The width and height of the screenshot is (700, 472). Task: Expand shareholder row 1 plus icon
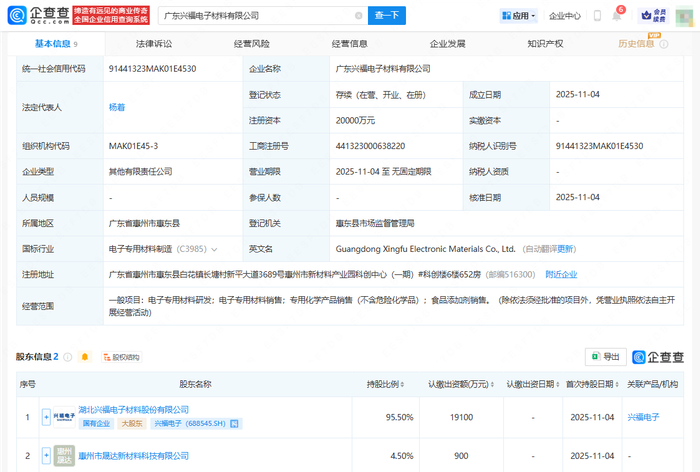point(46,416)
